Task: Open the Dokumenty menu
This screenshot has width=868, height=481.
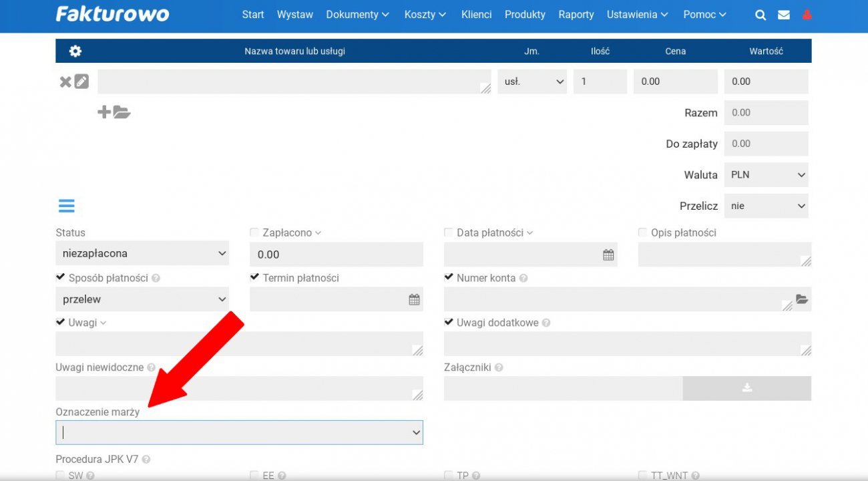Action: click(357, 15)
